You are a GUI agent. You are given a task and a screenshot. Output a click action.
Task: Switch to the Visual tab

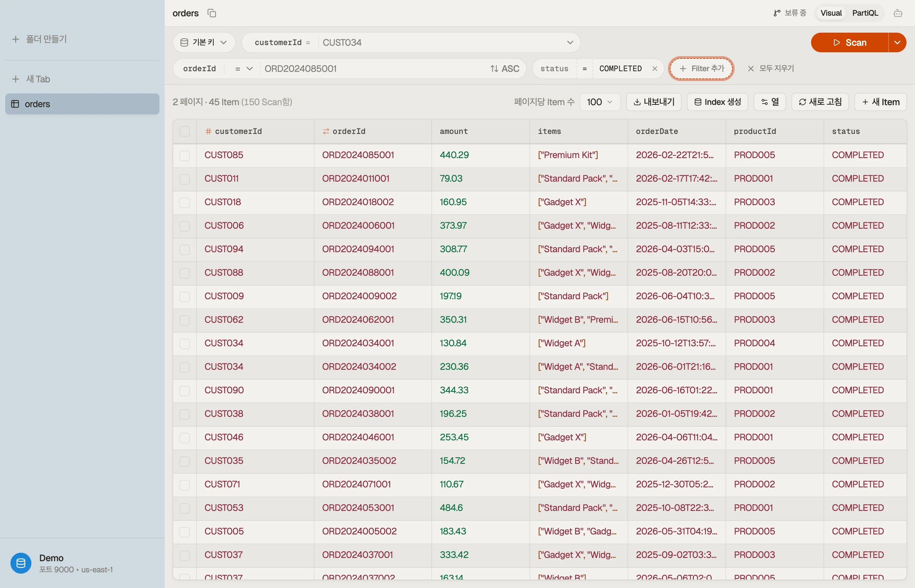pos(831,13)
